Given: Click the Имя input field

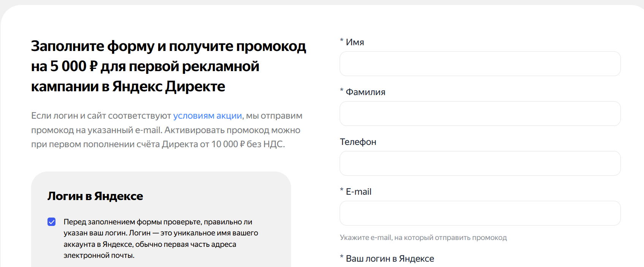Looking at the screenshot, I should [480, 64].
